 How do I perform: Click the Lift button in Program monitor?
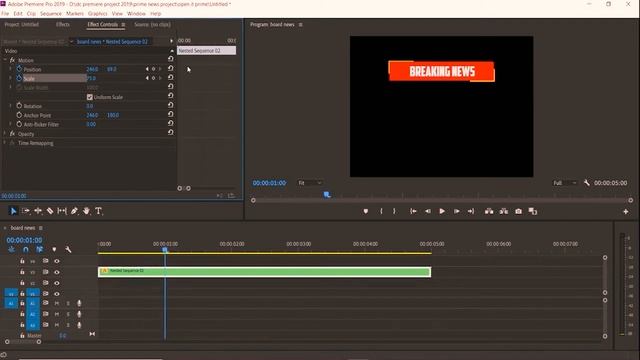(489, 211)
